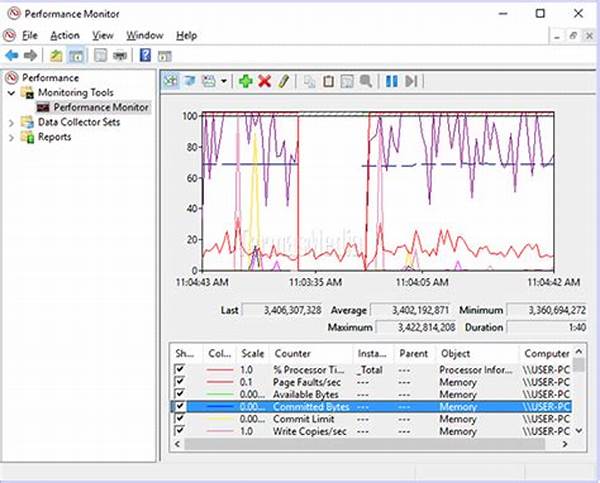Viewport: 600px width, 483px height.
Task: Click horizontal scrollbar left arrow
Action: (x=177, y=444)
